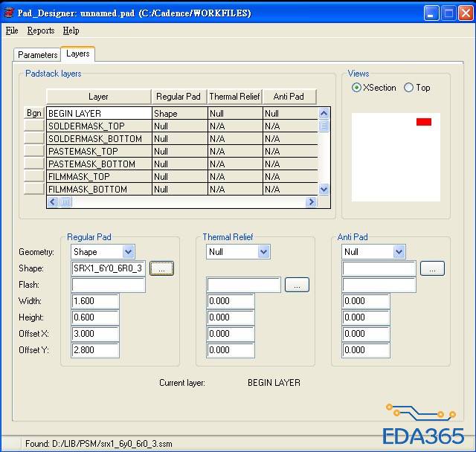Click the Anti Pad flash field
This screenshot has height=452, width=476.
click(x=379, y=285)
